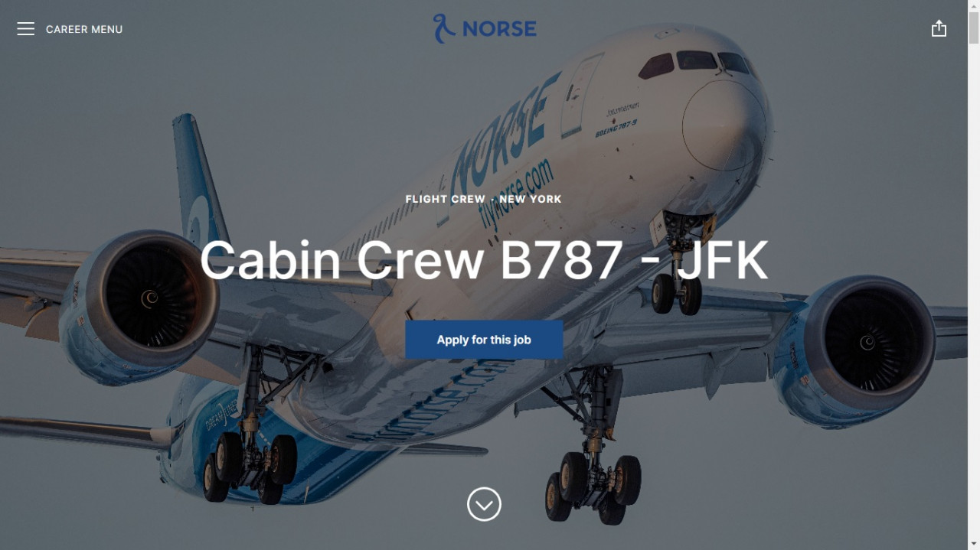Screen dimensions: 980x550
Task: Click the NORSE wordmark in header
Action: 499,29
